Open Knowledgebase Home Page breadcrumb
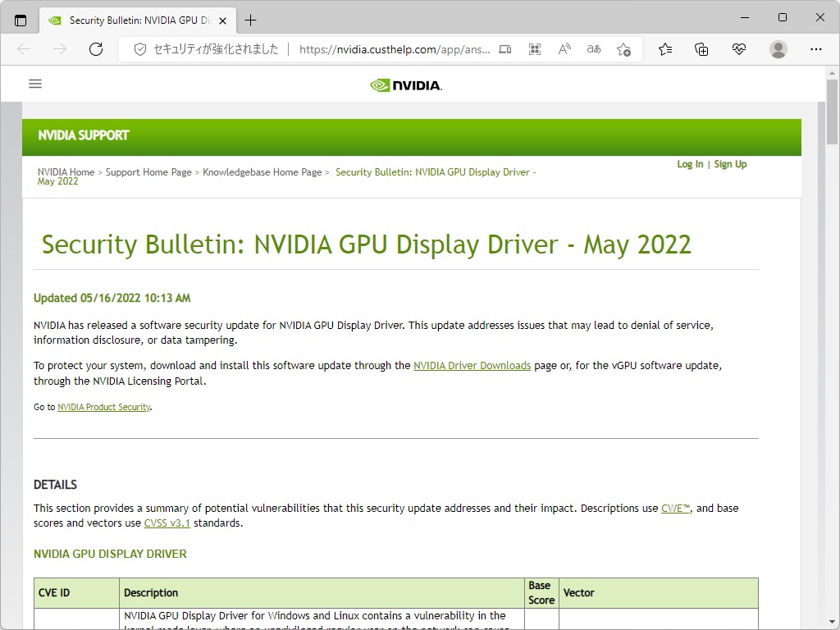 [262, 172]
